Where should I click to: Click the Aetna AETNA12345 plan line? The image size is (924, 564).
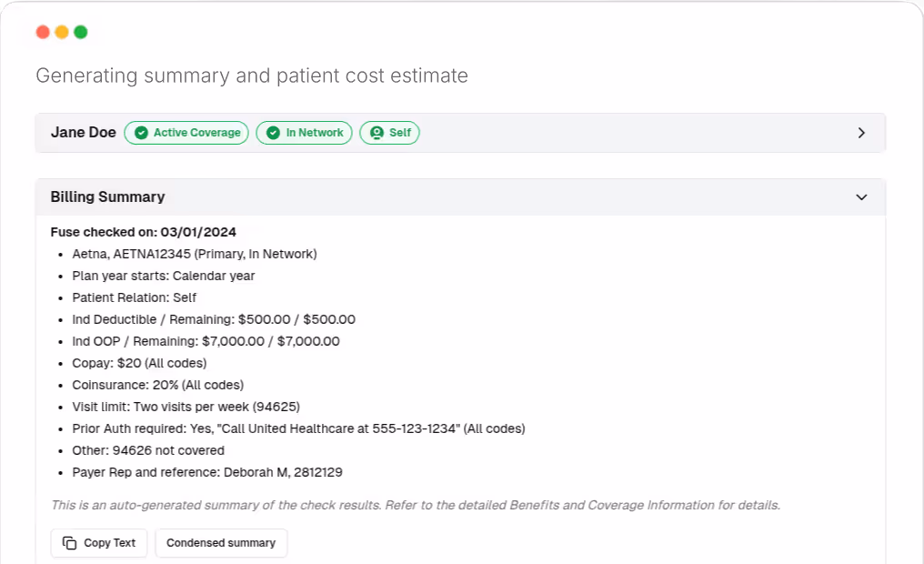195,254
